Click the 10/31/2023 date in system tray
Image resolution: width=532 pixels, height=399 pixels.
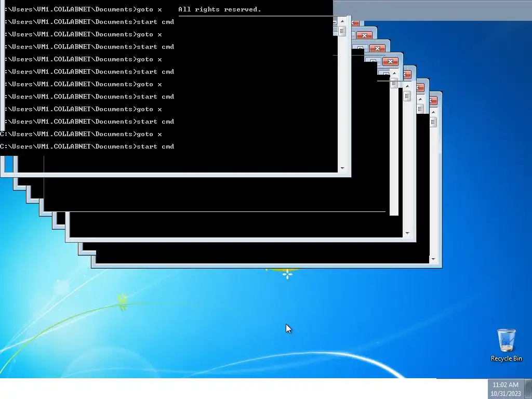(505, 394)
